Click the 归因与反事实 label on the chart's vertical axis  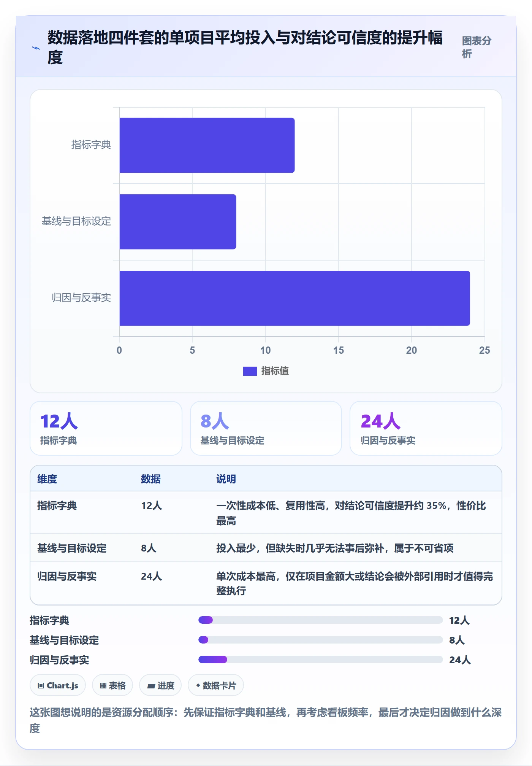81,297
